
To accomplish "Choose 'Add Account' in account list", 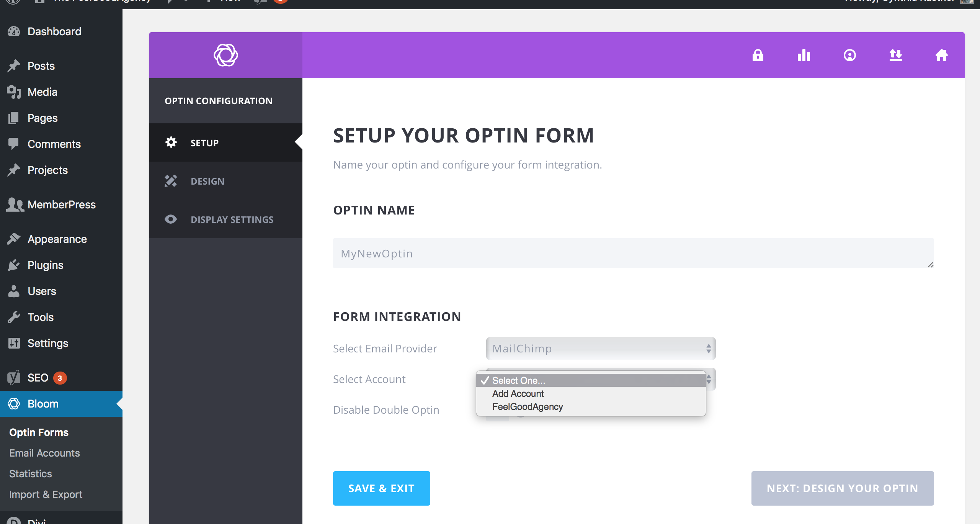I will click(x=591, y=393).
